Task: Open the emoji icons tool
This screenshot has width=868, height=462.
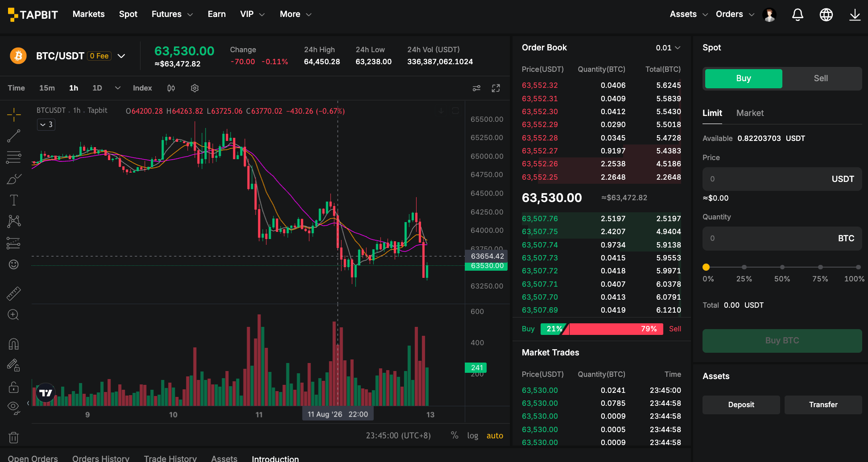Action: 14,264
